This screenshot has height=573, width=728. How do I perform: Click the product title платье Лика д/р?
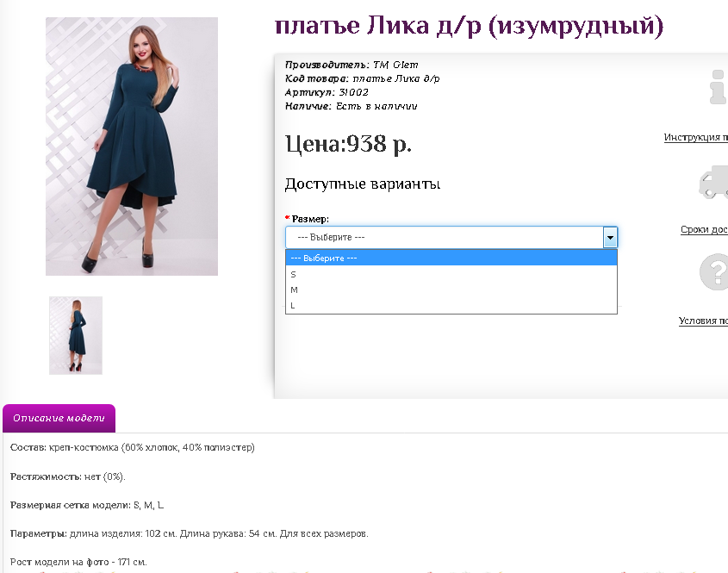469,26
